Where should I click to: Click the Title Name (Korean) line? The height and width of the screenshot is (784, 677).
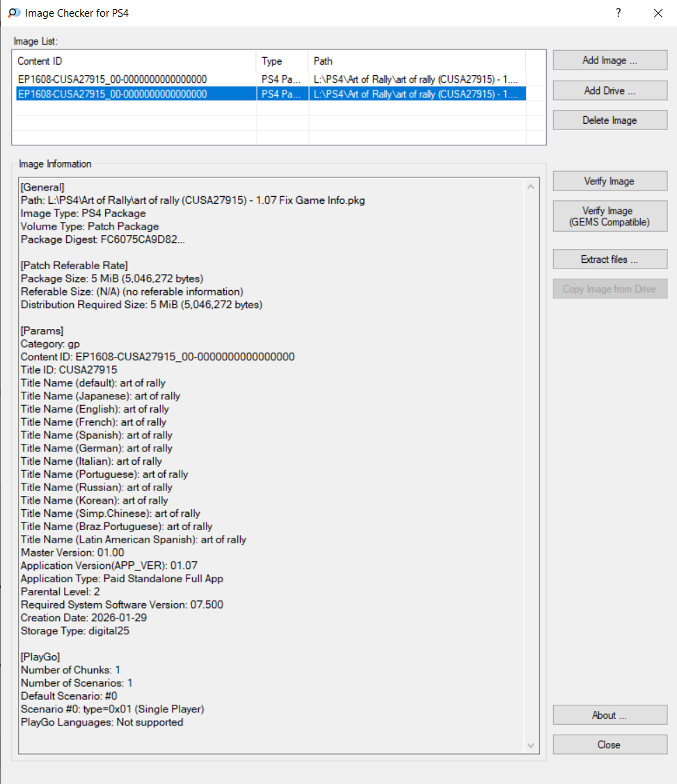(x=95, y=500)
